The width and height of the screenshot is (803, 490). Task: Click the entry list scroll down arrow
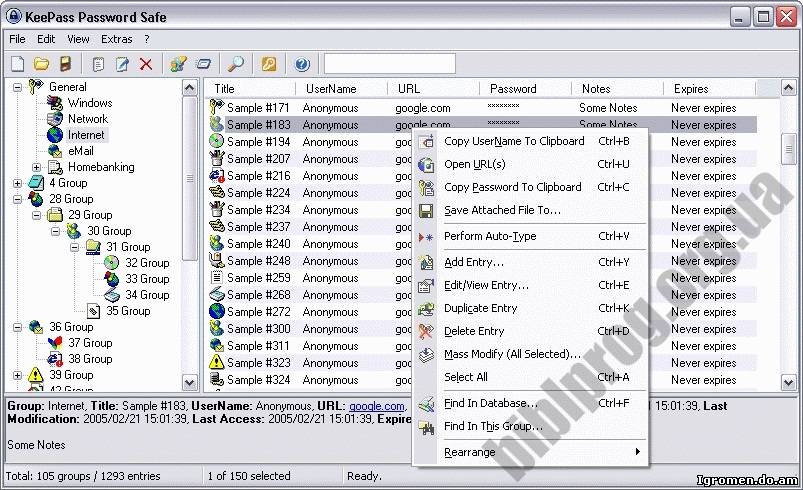pos(788,382)
